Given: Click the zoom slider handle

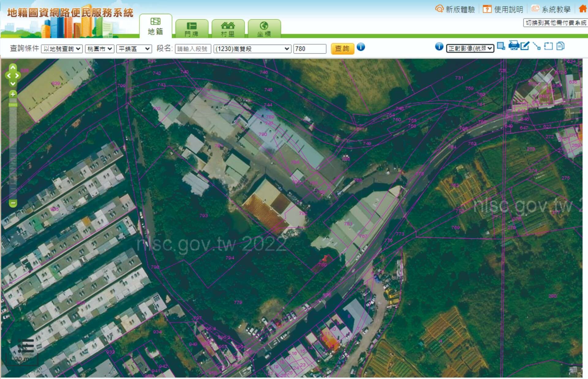Looking at the screenshot, I should tap(13, 105).
